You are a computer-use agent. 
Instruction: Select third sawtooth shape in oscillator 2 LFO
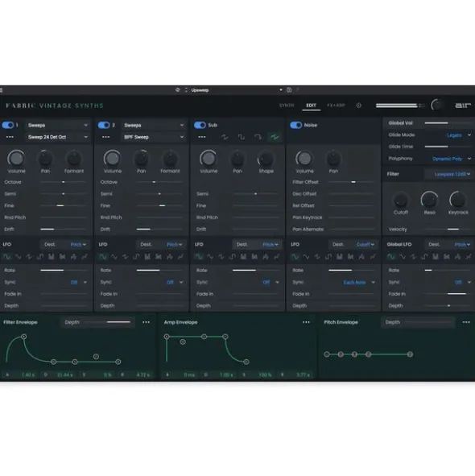[126, 257]
